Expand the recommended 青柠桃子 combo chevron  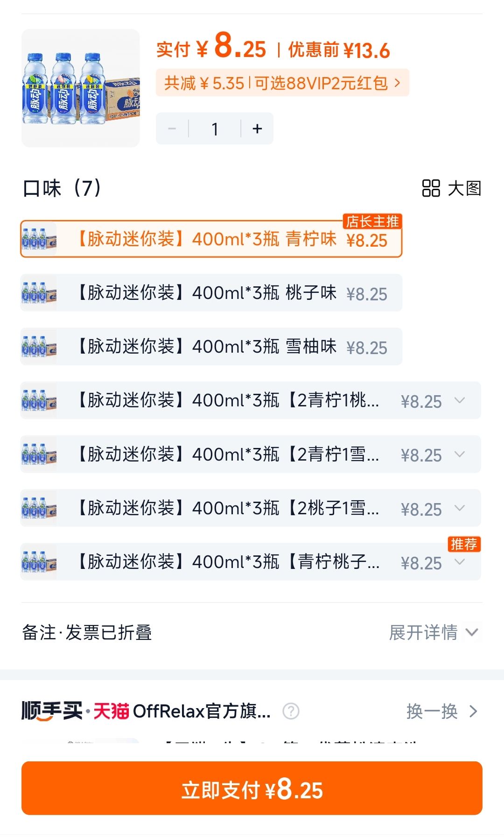(460, 562)
